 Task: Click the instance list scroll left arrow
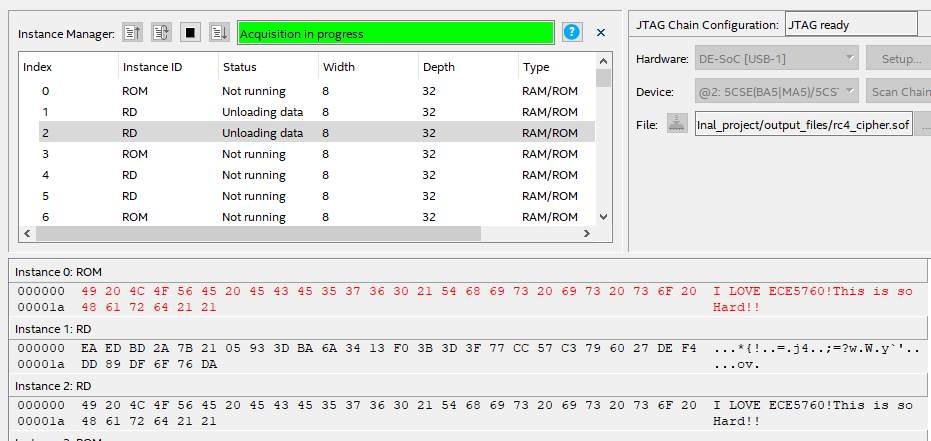pyautogui.click(x=27, y=234)
